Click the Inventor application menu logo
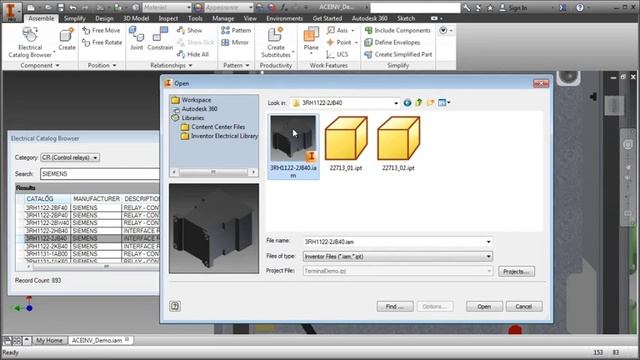 [x=11, y=11]
